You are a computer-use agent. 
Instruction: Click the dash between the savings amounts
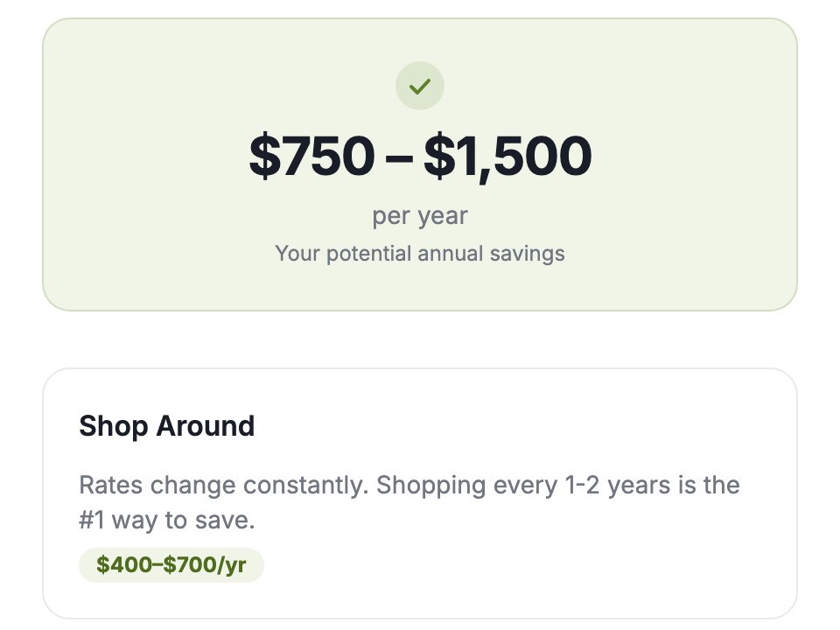399,157
